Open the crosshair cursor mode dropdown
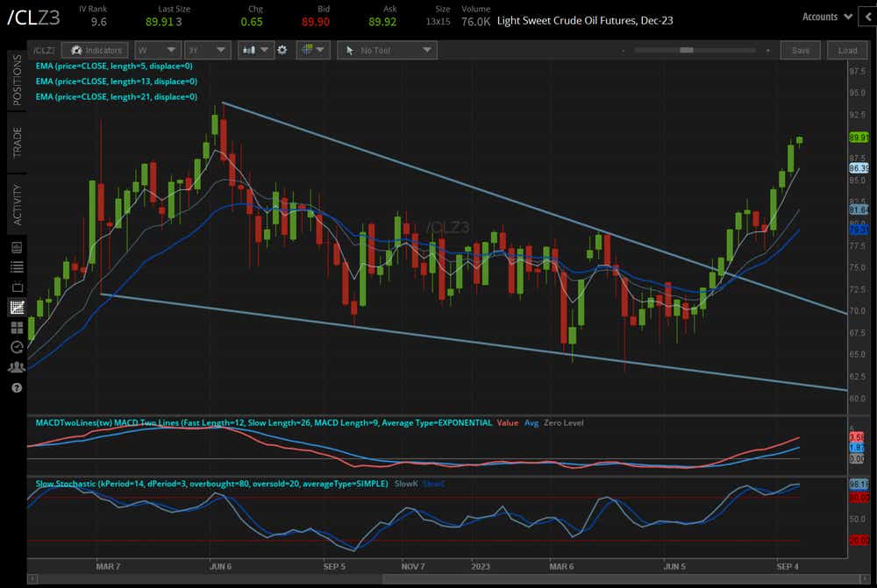The width and height of the screenshot is (877, 588). click(313, 50)
